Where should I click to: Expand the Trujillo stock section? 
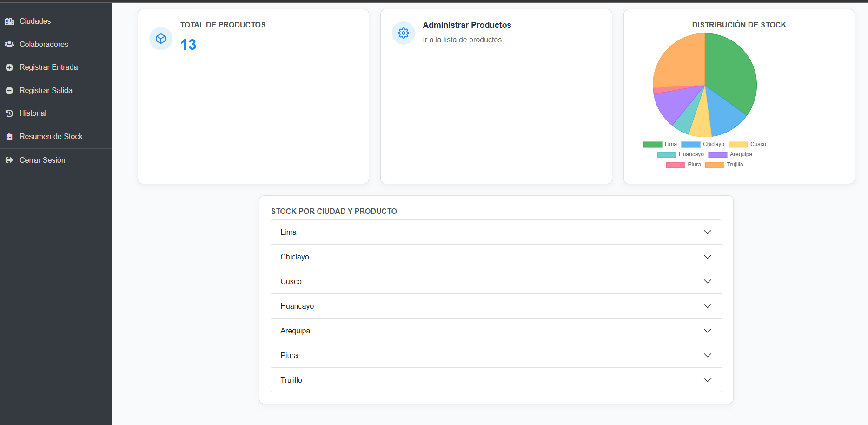coord(496,380)
